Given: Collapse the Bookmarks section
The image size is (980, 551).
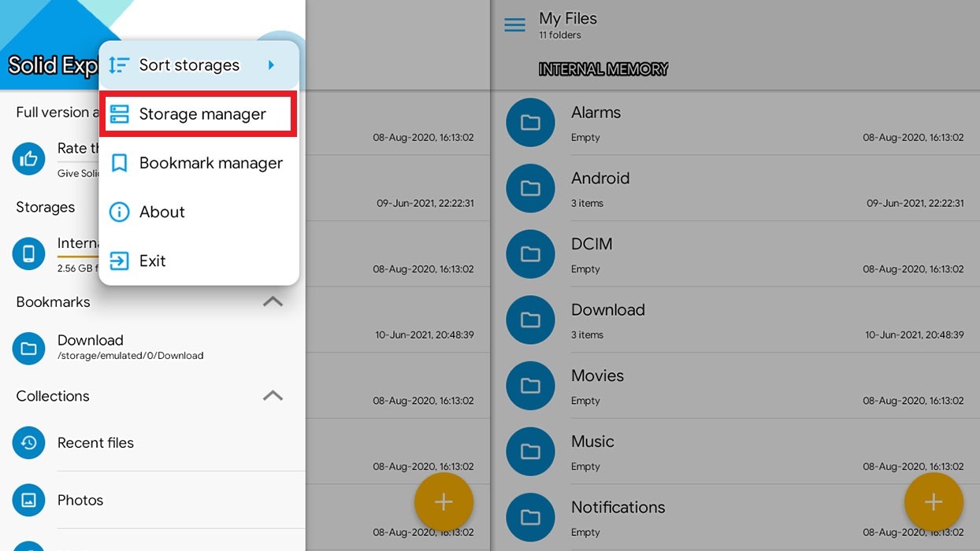Looking at the screenshot, I should click(x=272, y=301).
